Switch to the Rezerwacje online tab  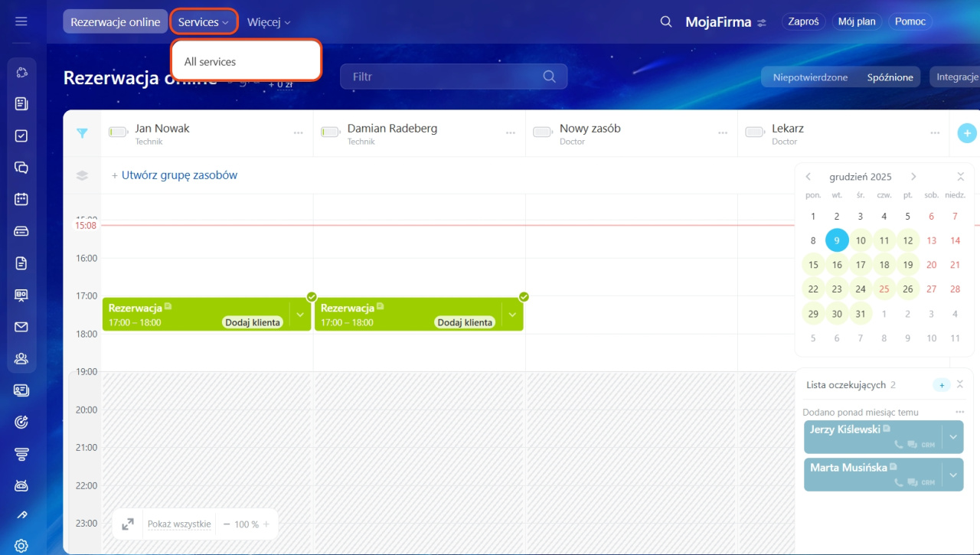(116, 22)
